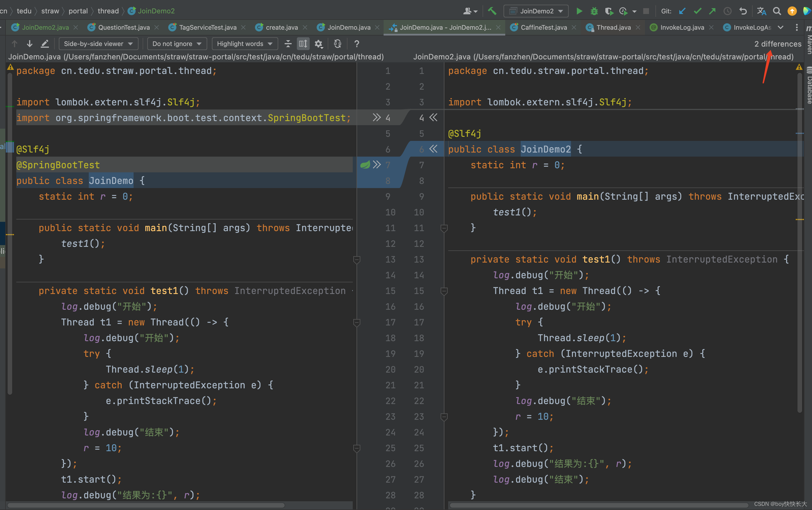Show Git history clock icon
The height and width of the screenshot is (510, 812).
tap(727, 11)
